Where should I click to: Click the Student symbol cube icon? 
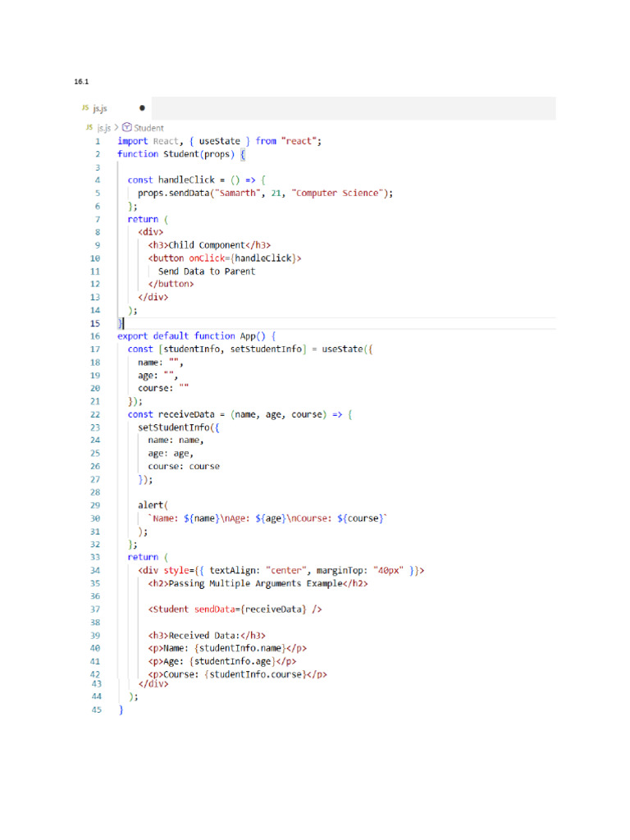click(x=127, y=127)
